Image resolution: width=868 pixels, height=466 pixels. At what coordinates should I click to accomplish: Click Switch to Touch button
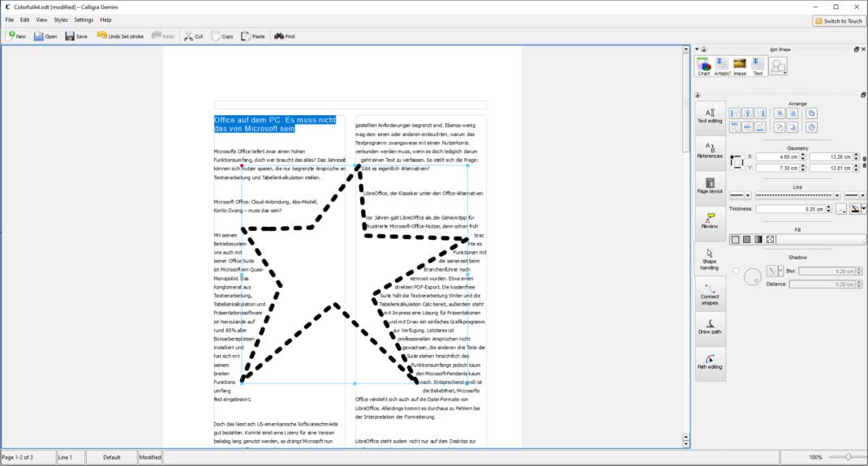[838, 21]
